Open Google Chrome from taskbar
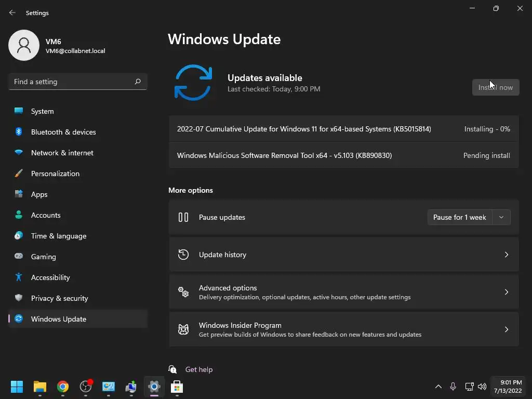The width and height of the screenshot is (532, 399). pyautogui.click(x=63, y=387)
